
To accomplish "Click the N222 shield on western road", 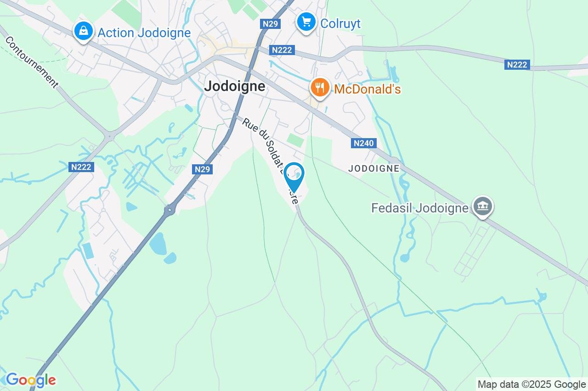I will [x=82, y=167].
